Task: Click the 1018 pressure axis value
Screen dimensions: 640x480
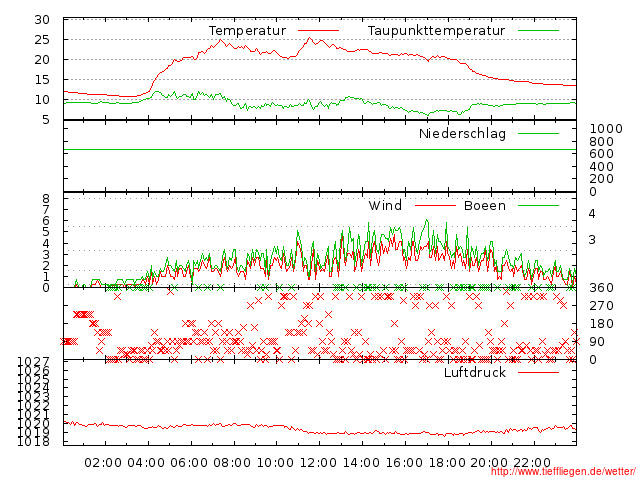Action: tap(33, 441)
